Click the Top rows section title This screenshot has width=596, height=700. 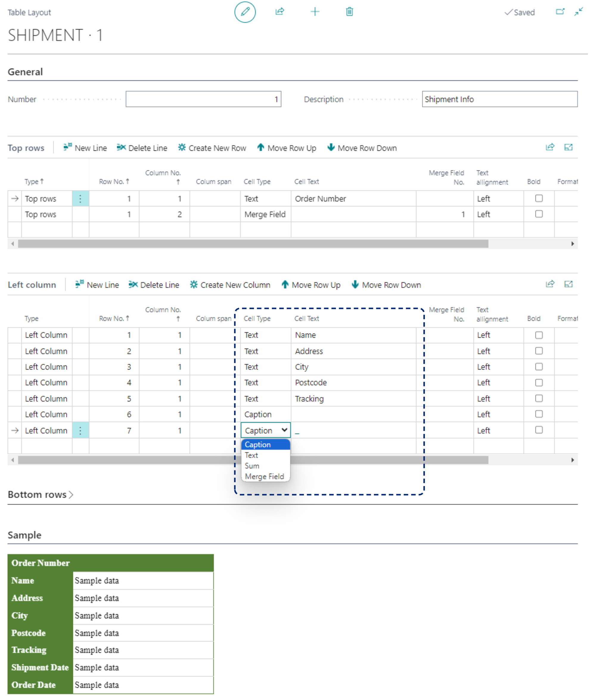point(26,148)
